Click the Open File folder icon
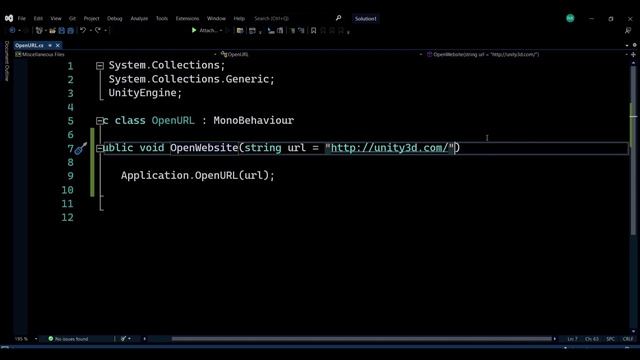 click(52, 30)
